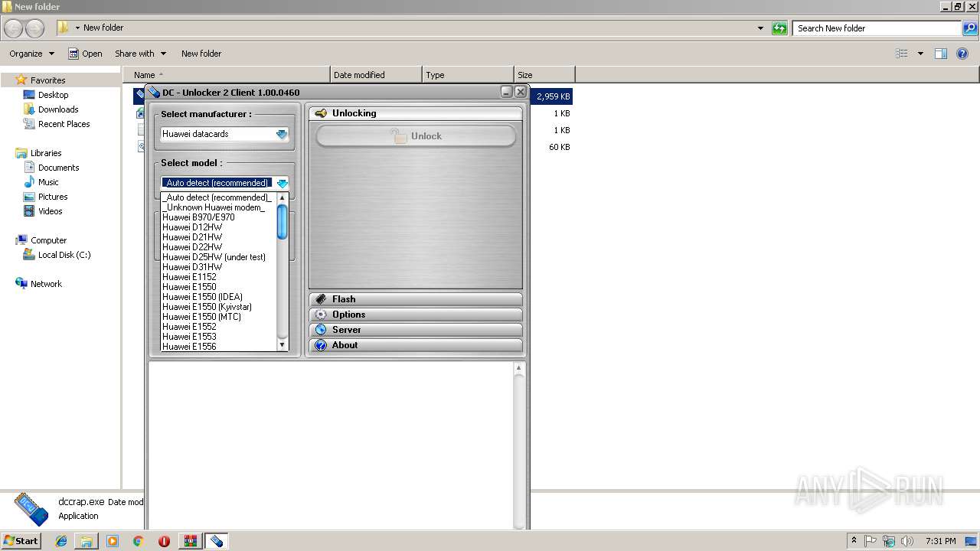Refresh the Explorer address bar
The image size is (980, 551).
779,28
